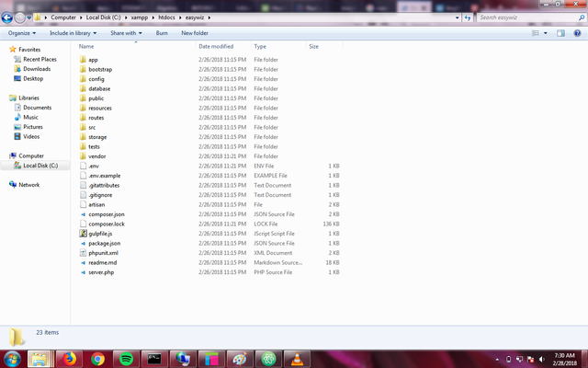Click the readme.md file icon
Image resolution: width=588 pixels, height=368 pixels.
point(83,262)
